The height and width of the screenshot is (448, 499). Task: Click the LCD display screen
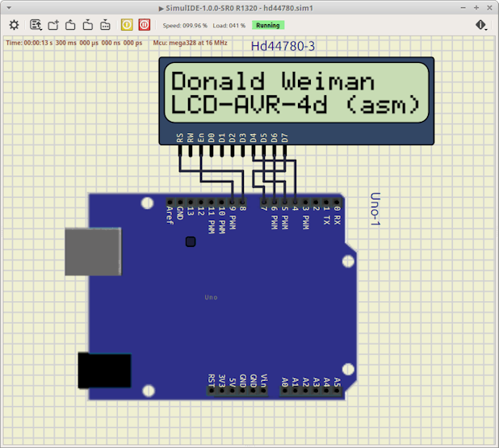(x=296, y=93)
